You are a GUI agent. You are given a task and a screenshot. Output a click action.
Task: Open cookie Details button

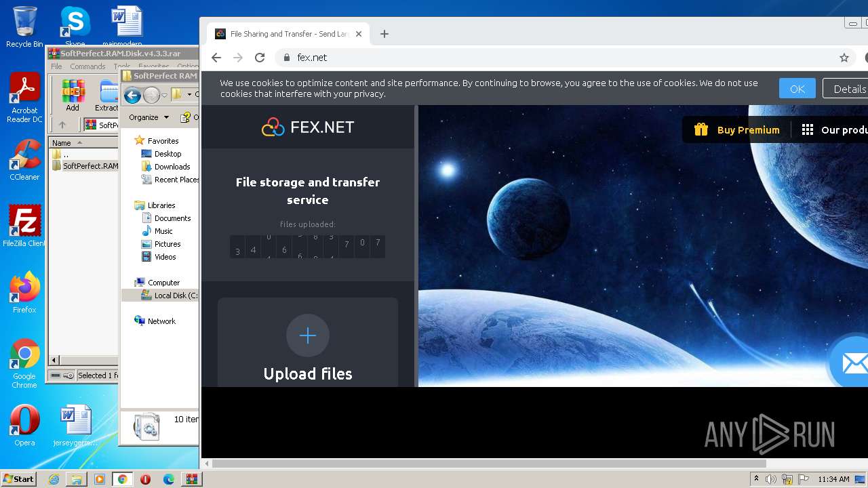tap(846, 89)
